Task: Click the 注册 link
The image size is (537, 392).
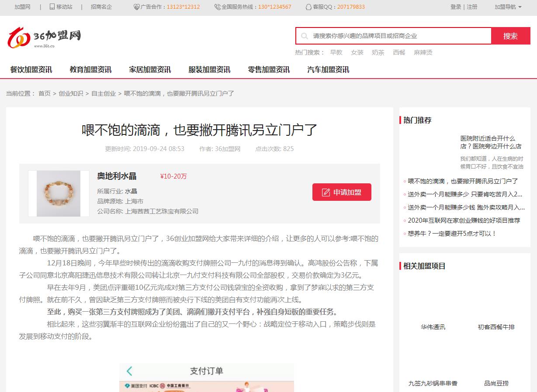Action: pos(472,7)
